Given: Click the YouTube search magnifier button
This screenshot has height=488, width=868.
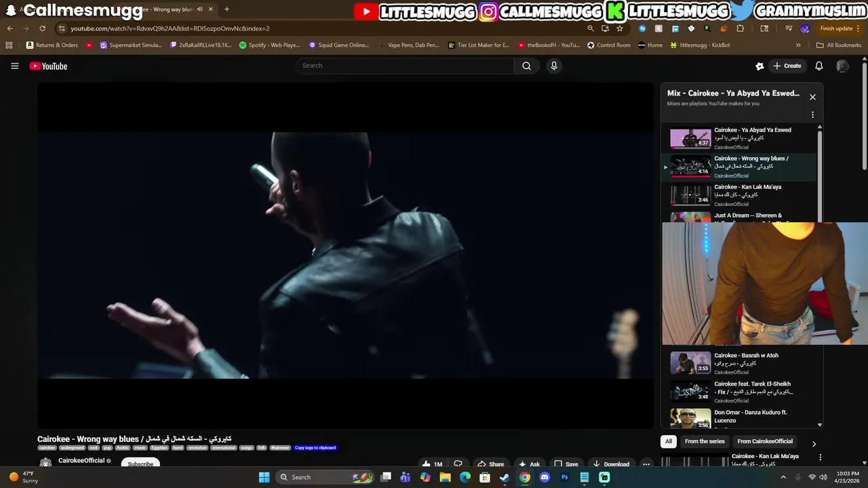Looking at the screenshot, I should [x=526, y=66].
